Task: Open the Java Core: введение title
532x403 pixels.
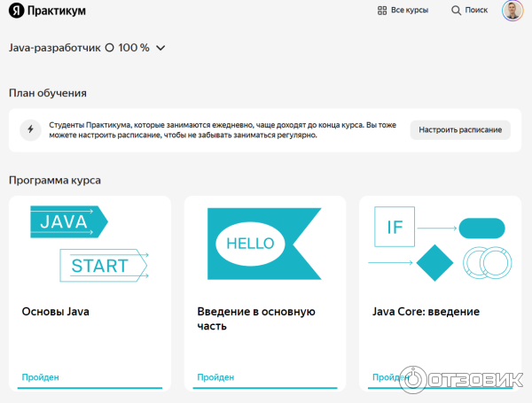Action: pyautogui.click(x=426, y=312)
